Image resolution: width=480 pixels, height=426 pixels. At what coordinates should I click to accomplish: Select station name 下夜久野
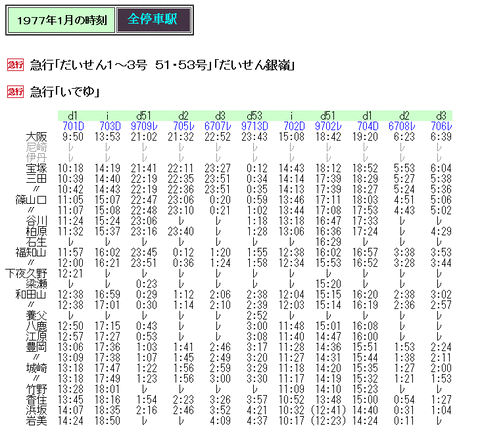click(x=26, y=274)
